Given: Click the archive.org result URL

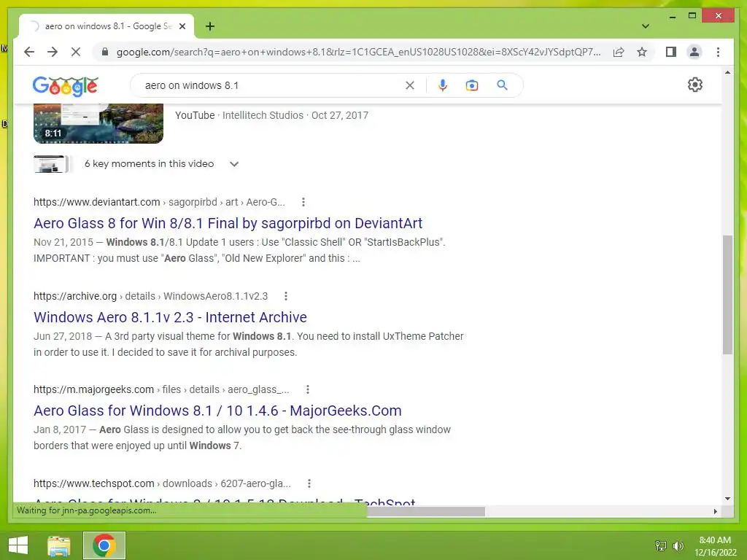Looking at the screenshot, I should point(150,296).
